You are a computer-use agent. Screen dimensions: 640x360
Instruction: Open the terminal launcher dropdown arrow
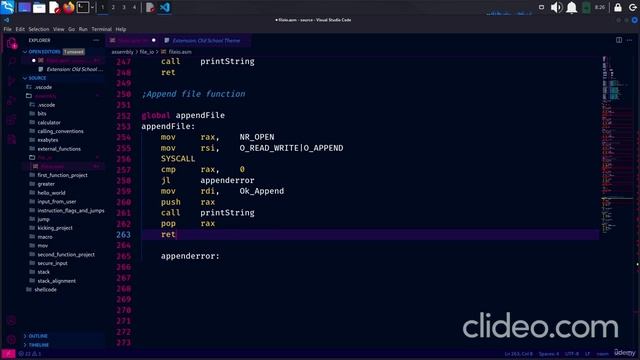pyautogui.click(x=92, y=7)
